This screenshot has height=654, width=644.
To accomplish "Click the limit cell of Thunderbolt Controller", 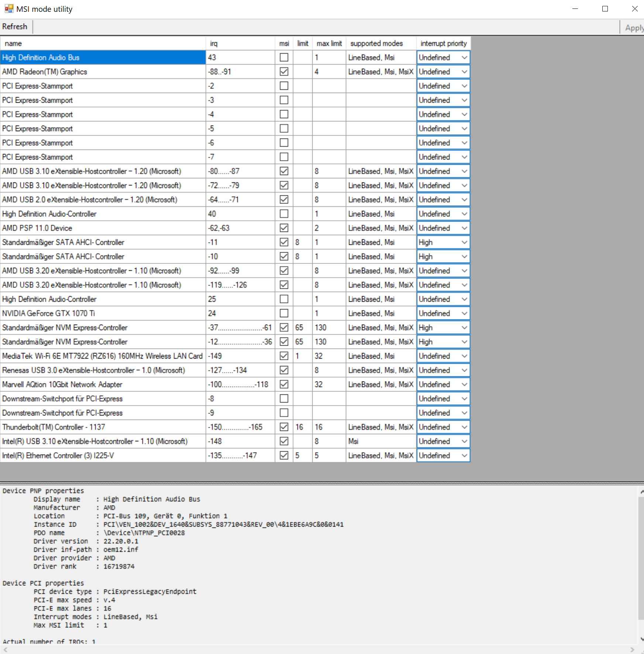I will (303, 427).
